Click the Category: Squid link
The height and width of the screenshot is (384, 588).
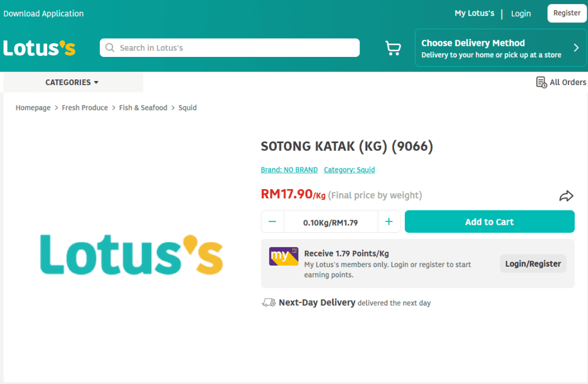350,170
